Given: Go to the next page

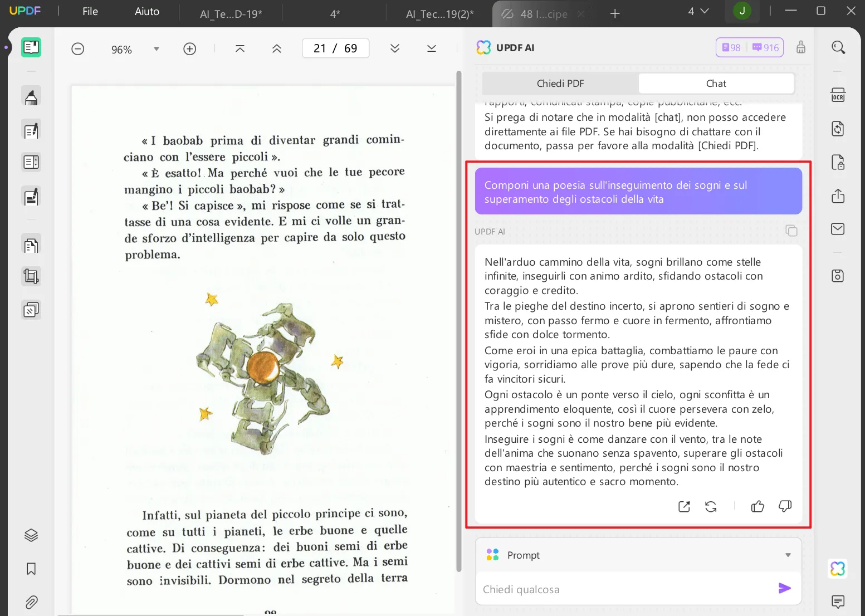Looking at the screenshot, I should (x=395, y=49).
